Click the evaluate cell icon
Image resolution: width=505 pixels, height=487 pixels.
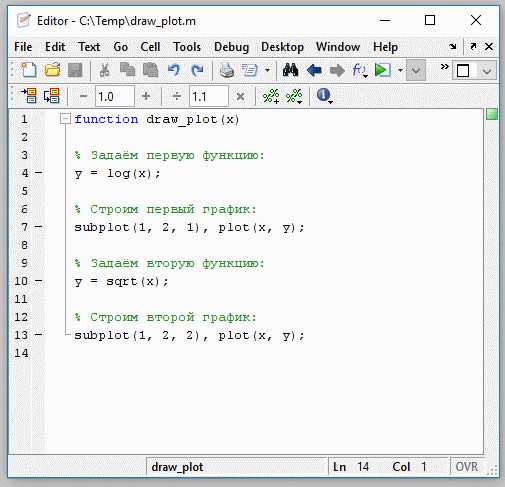[x=29, y=96]
